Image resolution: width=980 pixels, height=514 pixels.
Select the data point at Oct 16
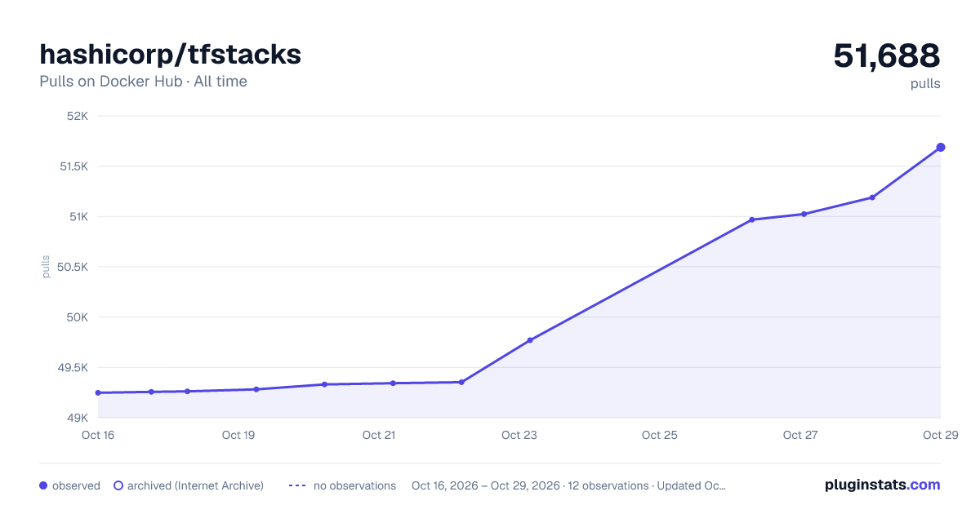(x=98, y=392)
